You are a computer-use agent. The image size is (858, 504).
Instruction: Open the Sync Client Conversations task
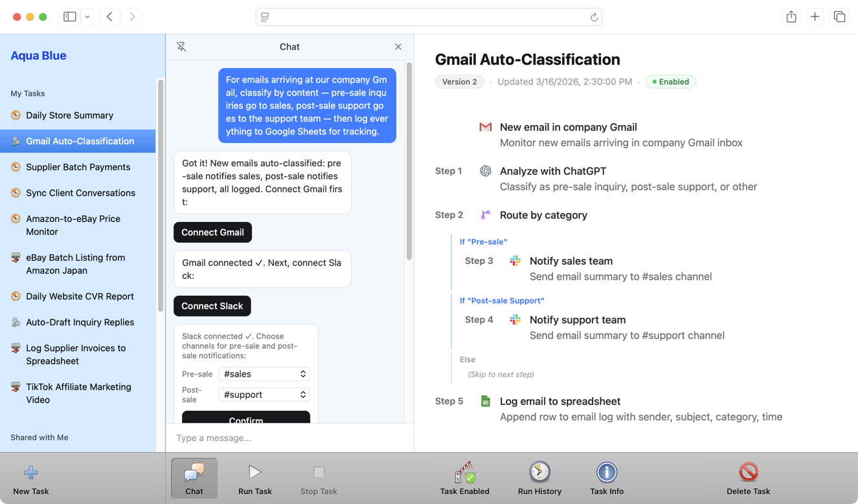(x=78, y=193)
